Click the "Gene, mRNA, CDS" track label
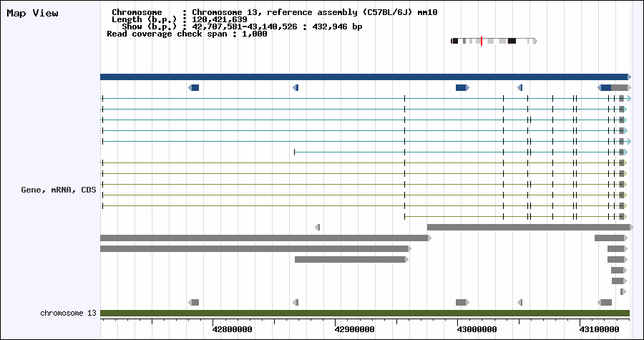The image size is (644, 340). click(59, 190)
